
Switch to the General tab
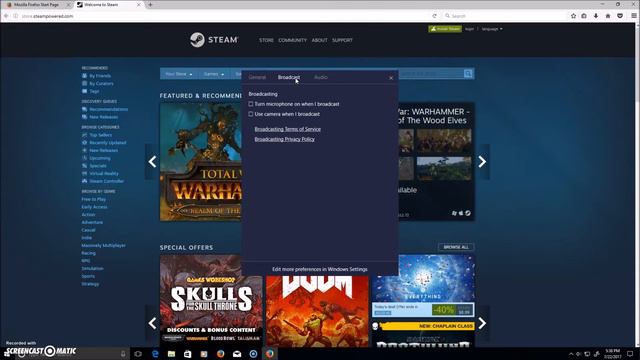(x=257, y=77)
